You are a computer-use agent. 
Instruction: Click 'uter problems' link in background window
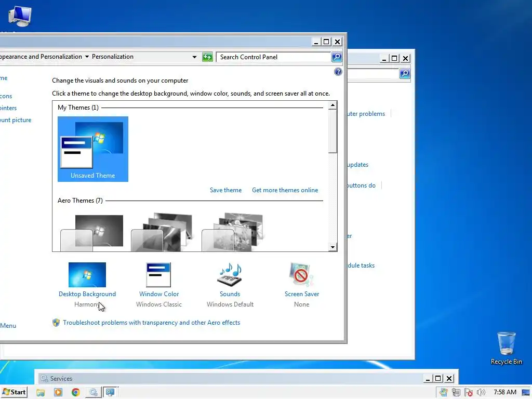(366, 114)
